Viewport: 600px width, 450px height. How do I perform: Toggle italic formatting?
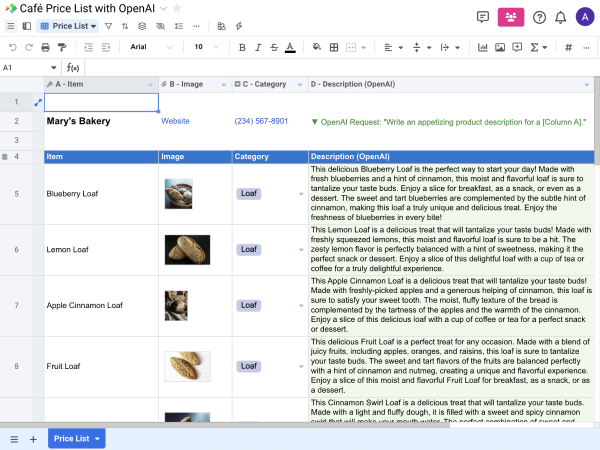click(258, 47)
